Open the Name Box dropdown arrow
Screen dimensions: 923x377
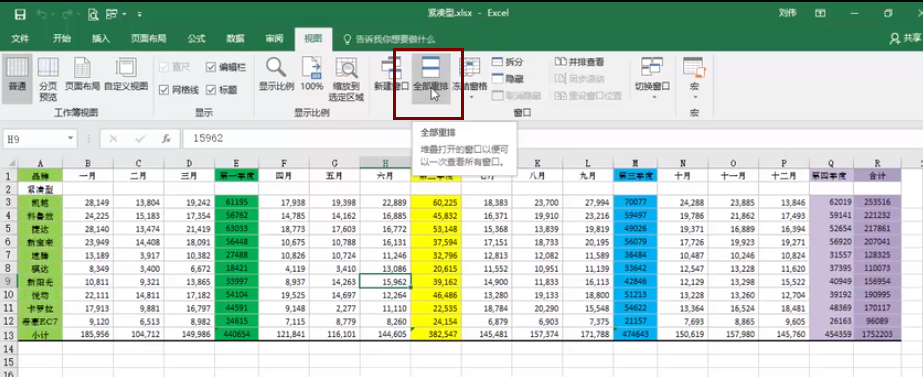[71, 139]
